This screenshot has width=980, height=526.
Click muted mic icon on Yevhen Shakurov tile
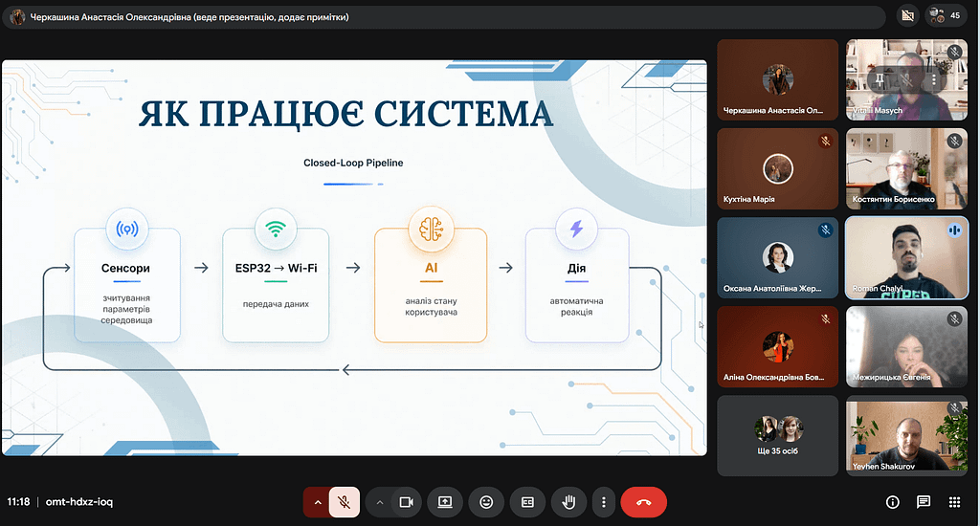click(954, 408)
